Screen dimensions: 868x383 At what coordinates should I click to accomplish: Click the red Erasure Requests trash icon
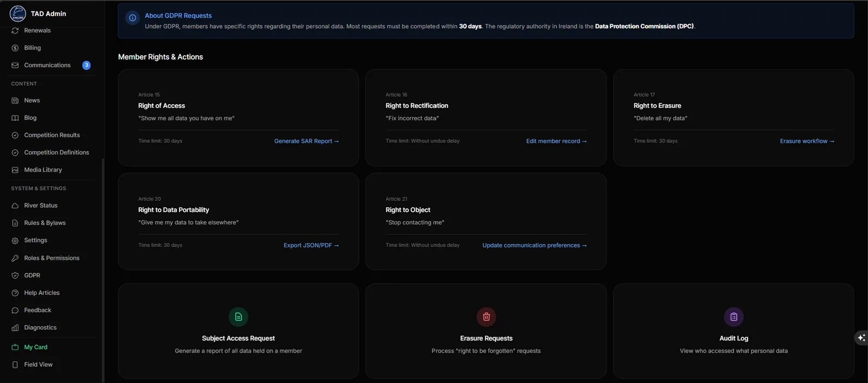486,317
